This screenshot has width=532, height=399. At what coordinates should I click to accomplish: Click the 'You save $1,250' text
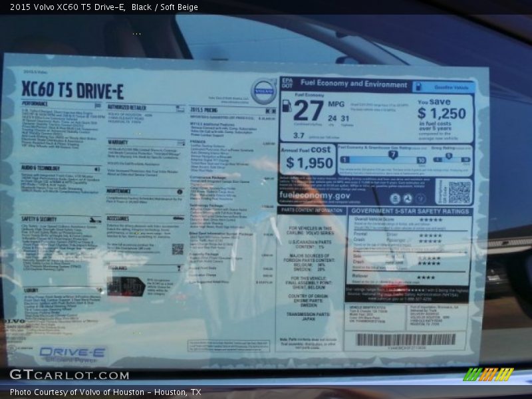coord(442,110)
